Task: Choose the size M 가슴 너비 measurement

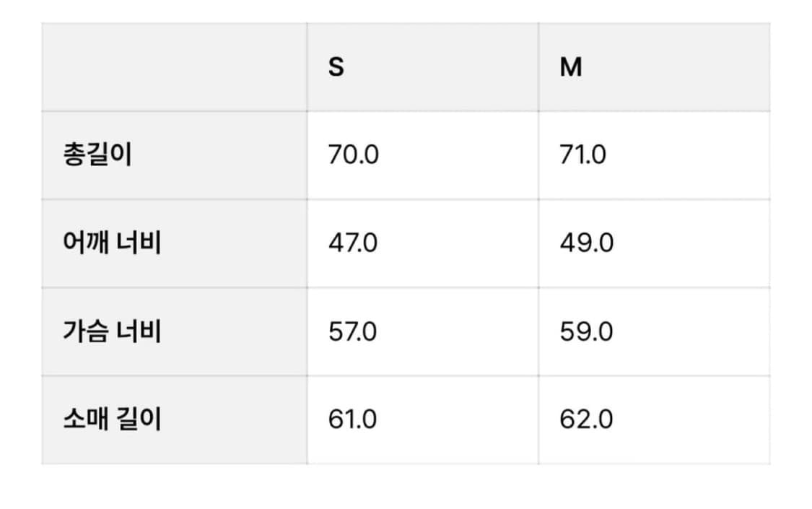Action: tap(586, 331)
